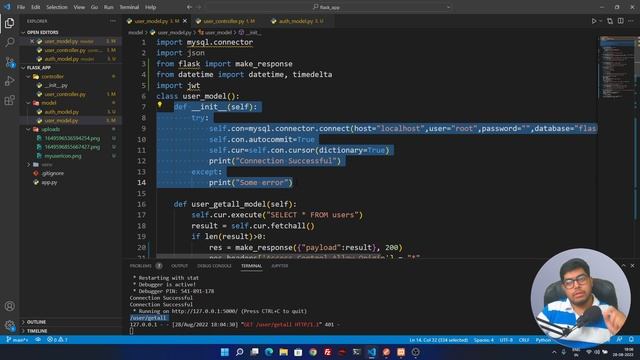Open the Run and Debug view
This screenshot has width=640, height=360.
9,81
